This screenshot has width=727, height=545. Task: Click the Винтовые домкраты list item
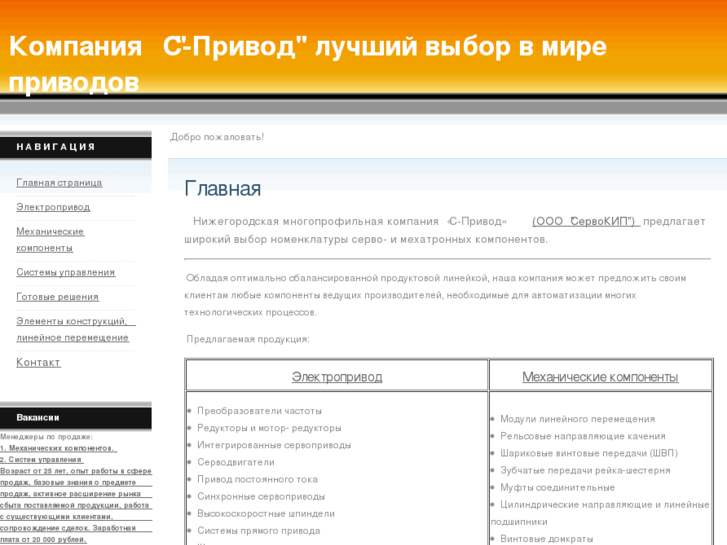[546, 539]
